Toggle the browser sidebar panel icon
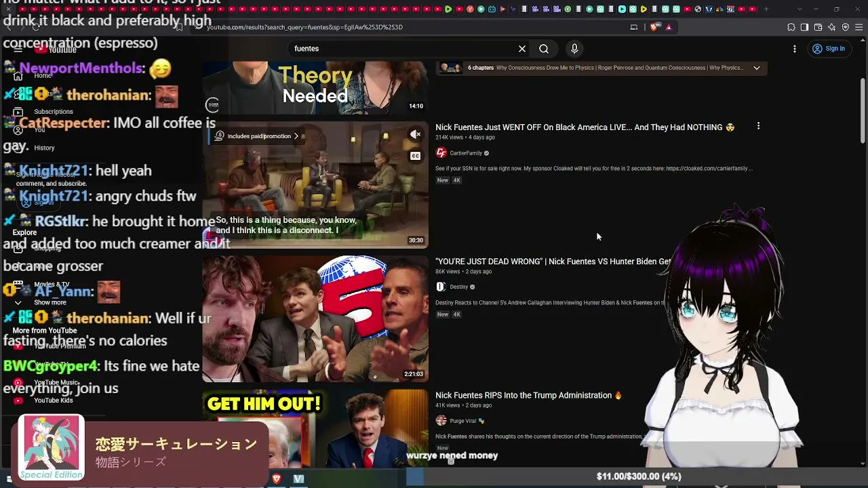868x488 pixels. coord(804,27)
